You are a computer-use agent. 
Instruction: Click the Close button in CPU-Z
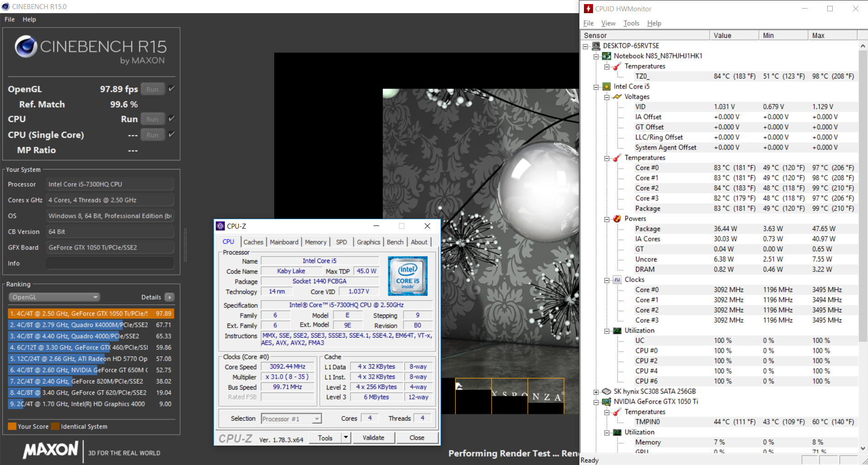click(417, 437)
